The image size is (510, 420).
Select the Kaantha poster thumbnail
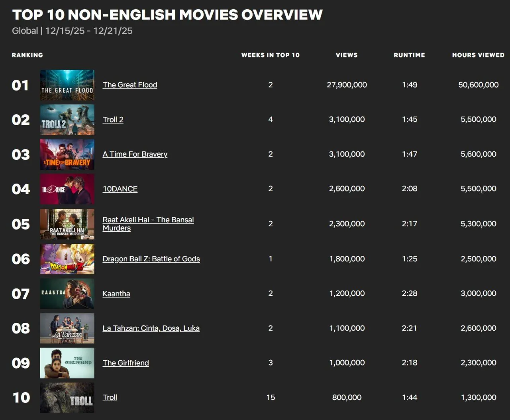[x=67, y=294]
